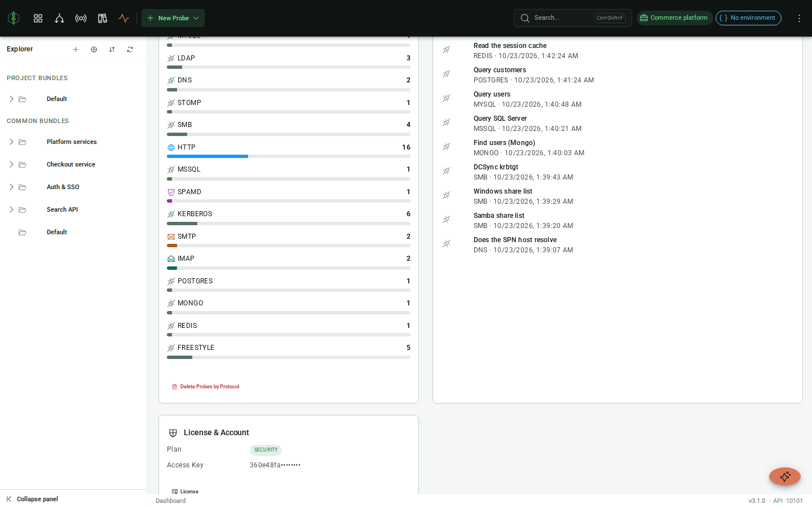Sort the Explorer list
The height and width of the screenshot is (508, 812).
(x=112, y=50)
